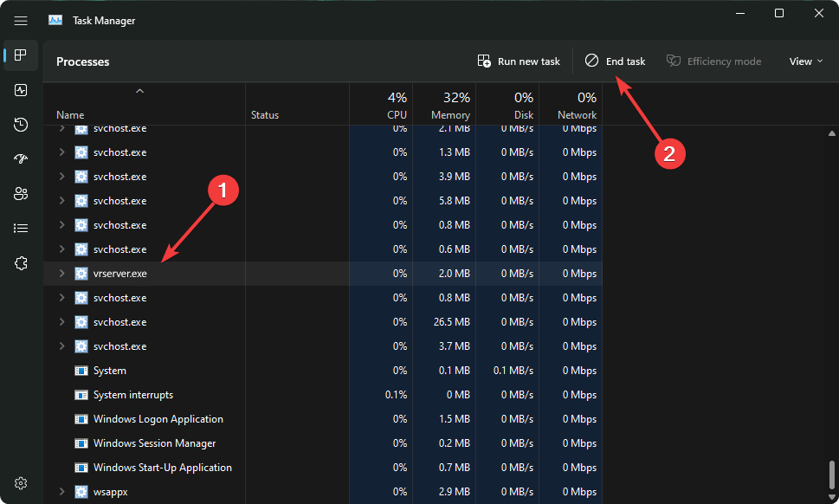Switch to the Processes page icon in sidebar
The image size is (839, 504).
click(x=21, y=55)
